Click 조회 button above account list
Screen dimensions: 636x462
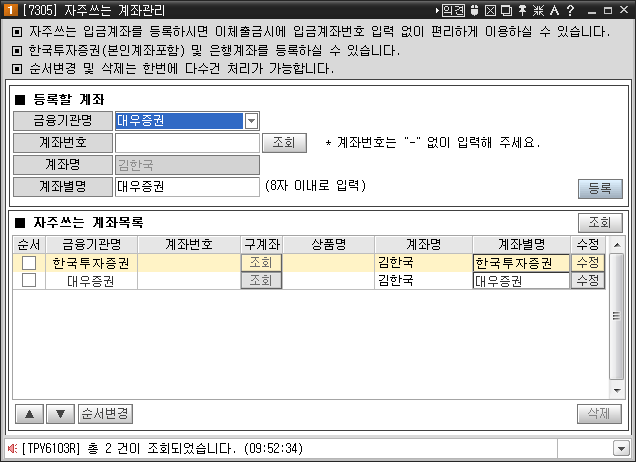pos(600,222)
